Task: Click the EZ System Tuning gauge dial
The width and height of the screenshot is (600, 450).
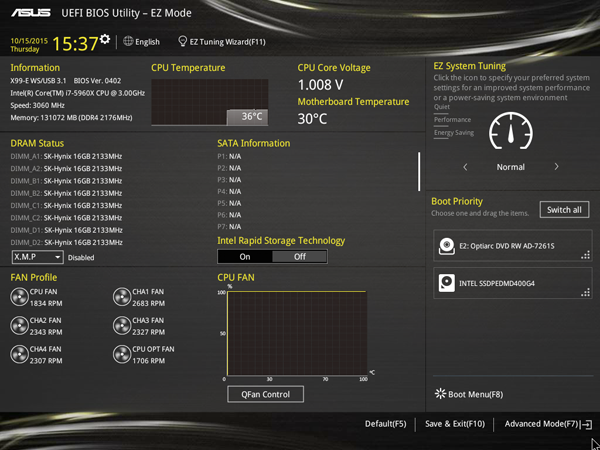Action: (x=511, y=130)
